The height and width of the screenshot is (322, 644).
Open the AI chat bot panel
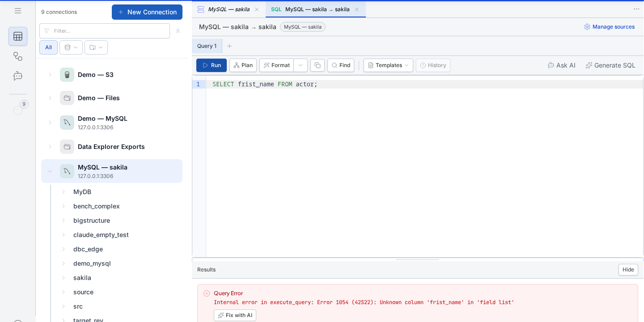[18, 76]
